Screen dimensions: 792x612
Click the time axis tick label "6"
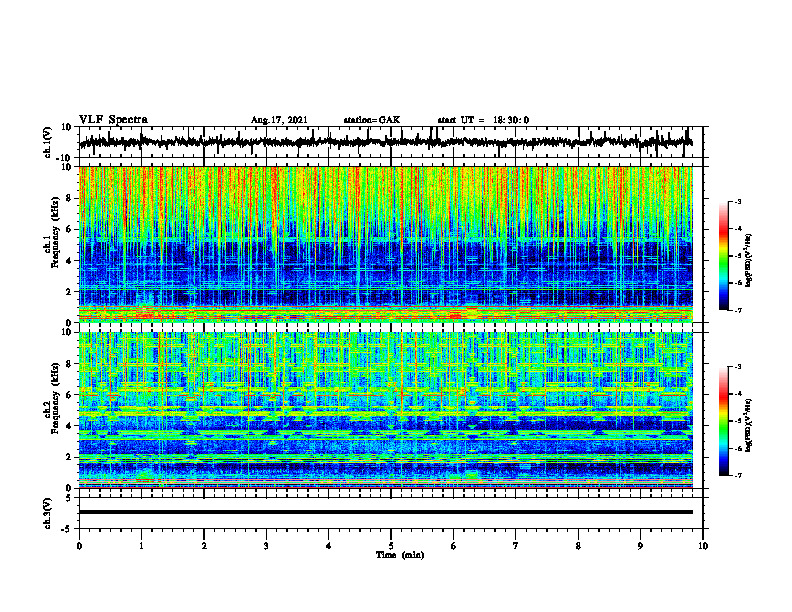[453, 546]
